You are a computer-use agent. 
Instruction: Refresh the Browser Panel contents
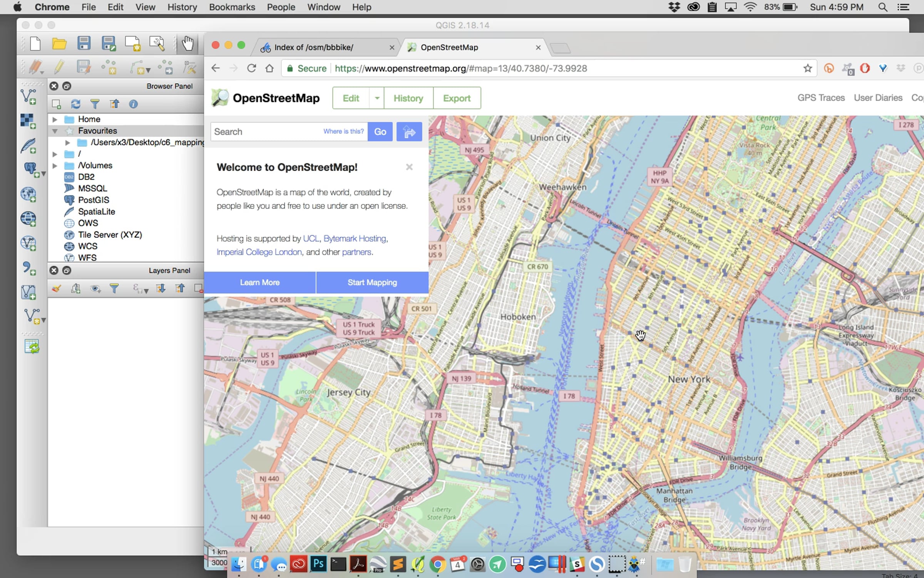75,104
